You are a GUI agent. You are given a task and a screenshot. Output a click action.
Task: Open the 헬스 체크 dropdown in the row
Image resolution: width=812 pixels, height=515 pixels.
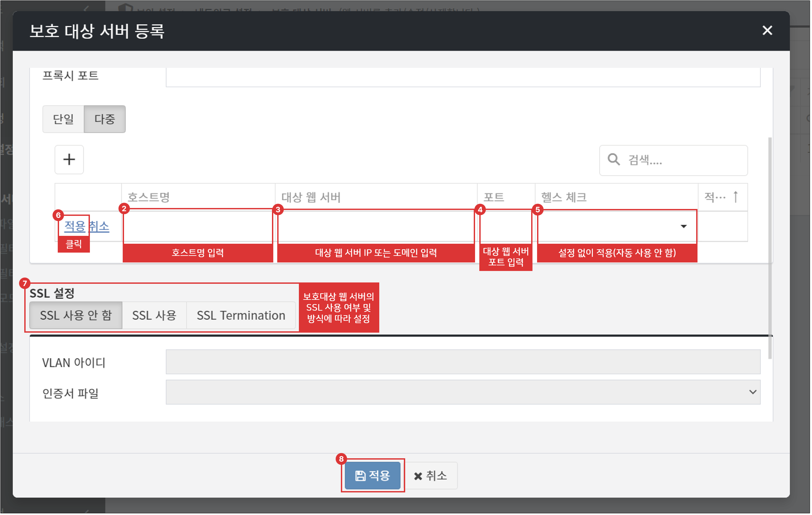click(618, 227)
